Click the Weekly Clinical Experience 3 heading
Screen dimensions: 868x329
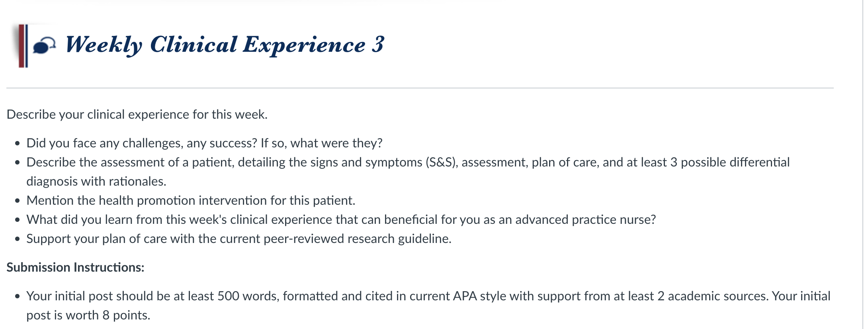pos(225,45)
